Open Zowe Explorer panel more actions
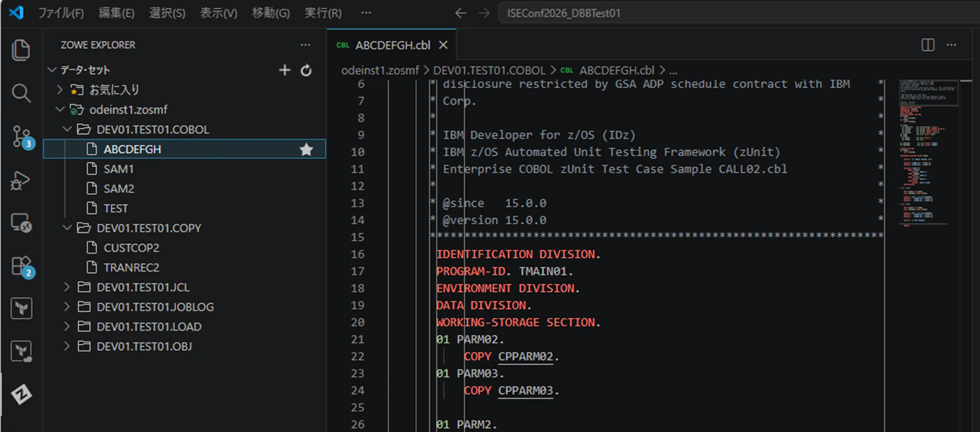This screenshot has height=432, width=980. [x=305, y=45]
